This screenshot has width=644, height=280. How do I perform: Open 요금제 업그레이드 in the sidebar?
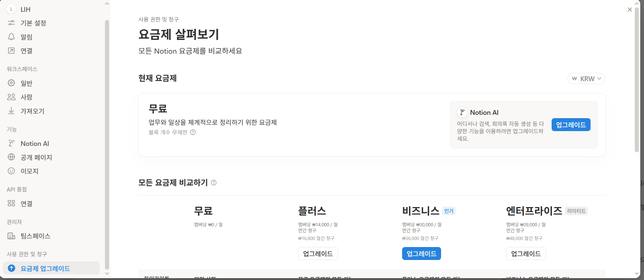pos(45,269)
